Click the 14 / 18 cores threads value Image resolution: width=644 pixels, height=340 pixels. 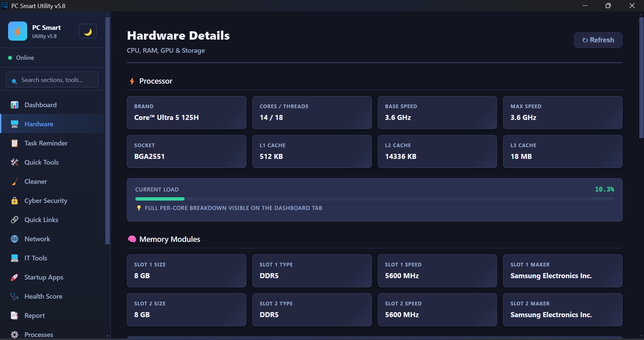point(271,118)
